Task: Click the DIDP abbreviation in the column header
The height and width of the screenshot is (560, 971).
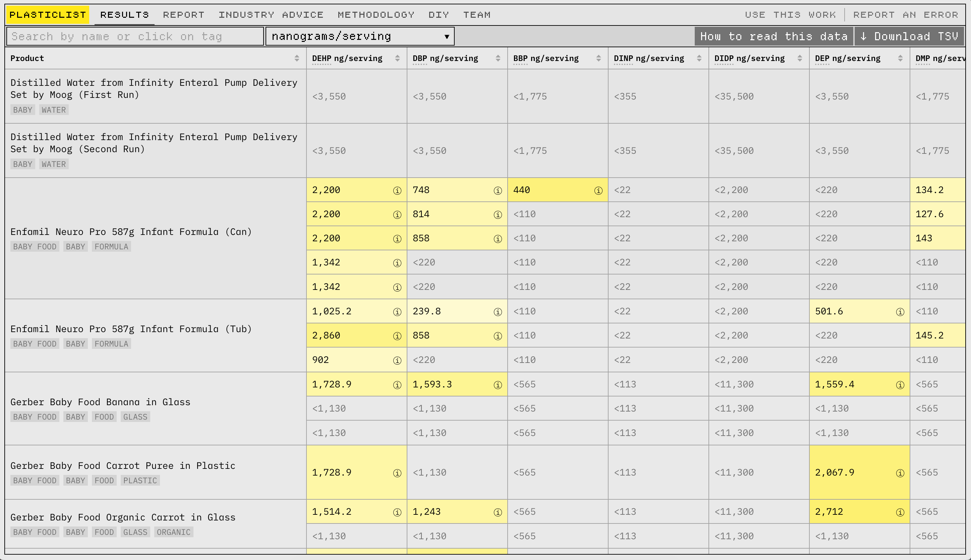Action: coord(724,58)
